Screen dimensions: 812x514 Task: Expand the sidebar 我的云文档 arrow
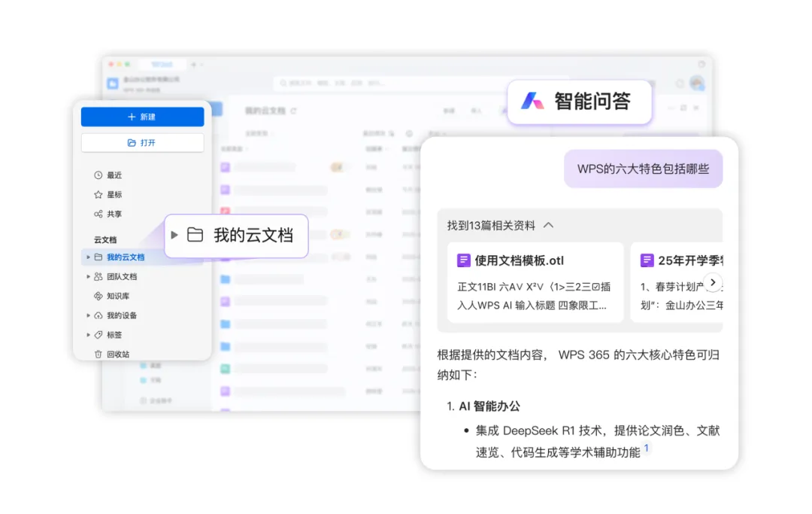88,257
